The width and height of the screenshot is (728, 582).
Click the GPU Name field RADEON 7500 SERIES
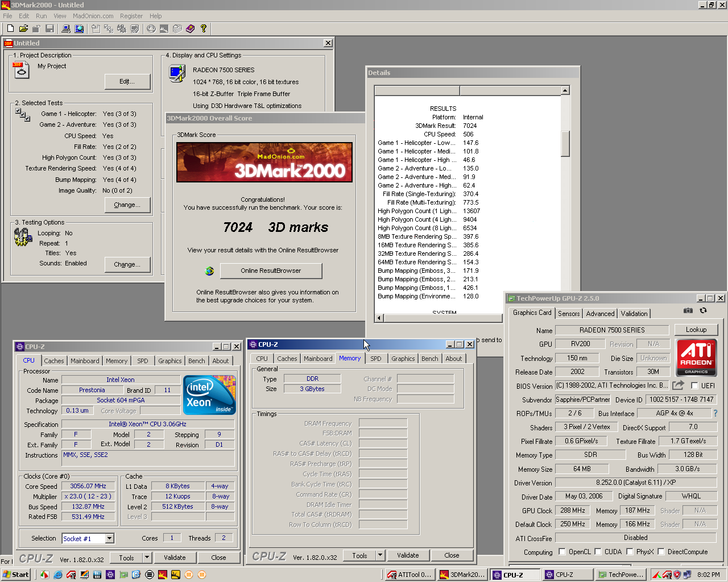[x=612, y=330]
